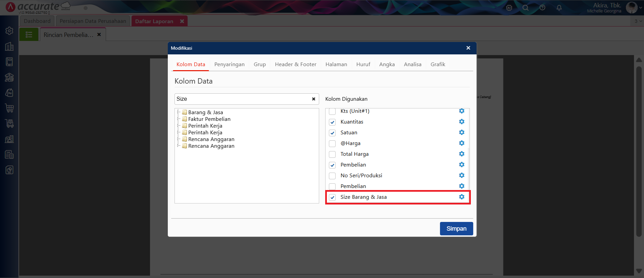Viewport: 644px width, 278px height.
Task: Clear the Size search field text
Action: click(x=313, y=99)
